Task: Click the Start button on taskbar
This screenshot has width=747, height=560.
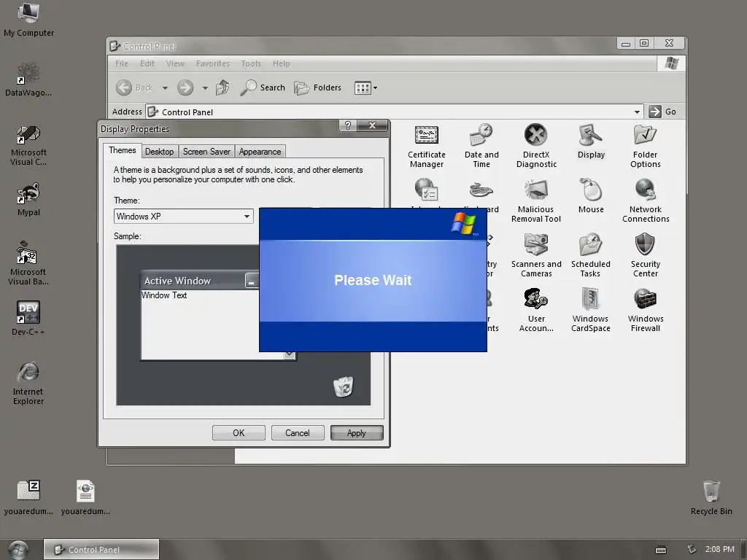Action: pos(18,550)
